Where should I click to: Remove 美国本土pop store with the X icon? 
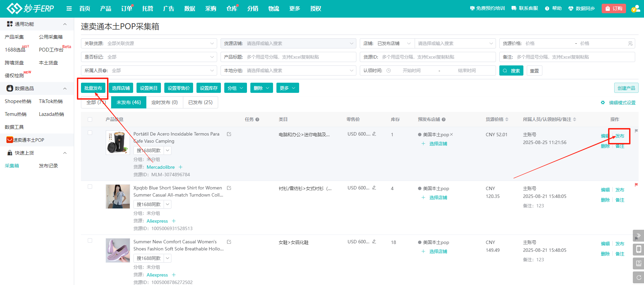pyautogui.click(x=451, y=135)
